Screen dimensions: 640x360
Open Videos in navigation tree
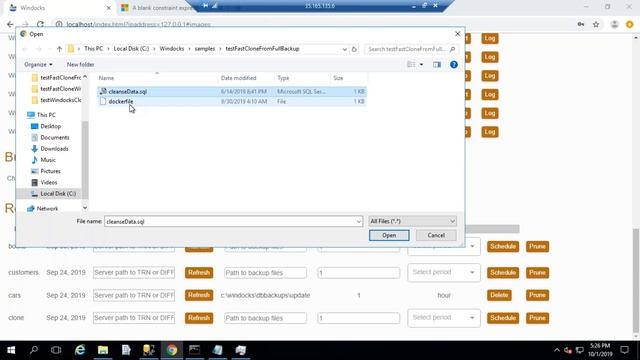(x=44, y=182)
